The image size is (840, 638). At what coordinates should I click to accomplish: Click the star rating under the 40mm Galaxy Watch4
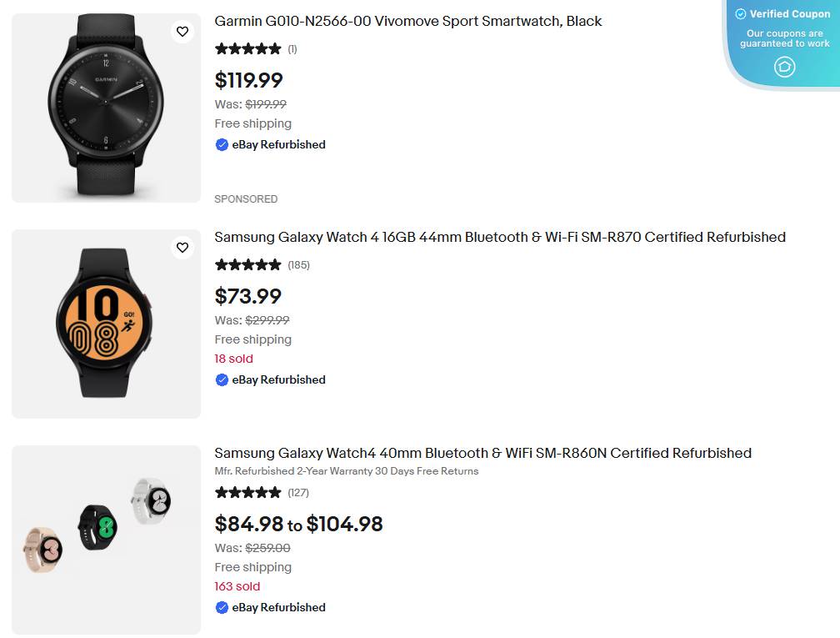247,492
